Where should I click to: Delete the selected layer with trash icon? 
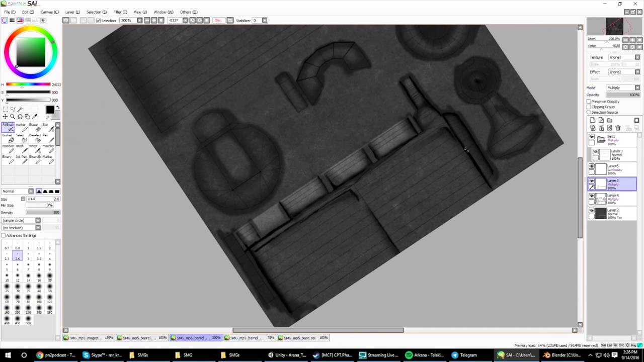[618, 128]
